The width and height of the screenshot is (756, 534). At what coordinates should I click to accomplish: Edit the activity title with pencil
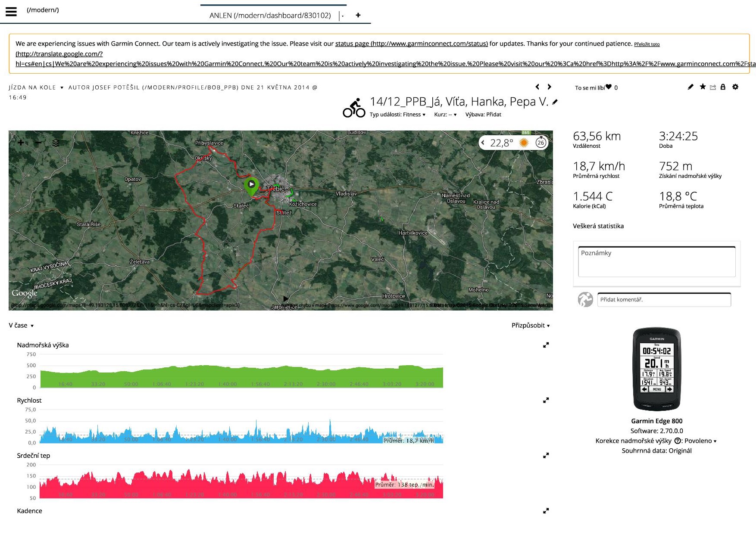pos(555,102)
